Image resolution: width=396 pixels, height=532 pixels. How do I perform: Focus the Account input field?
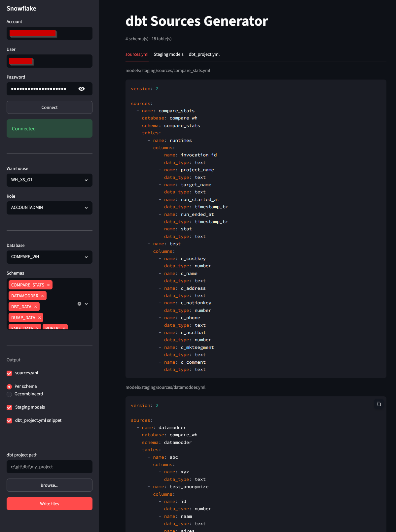[50, 33]
